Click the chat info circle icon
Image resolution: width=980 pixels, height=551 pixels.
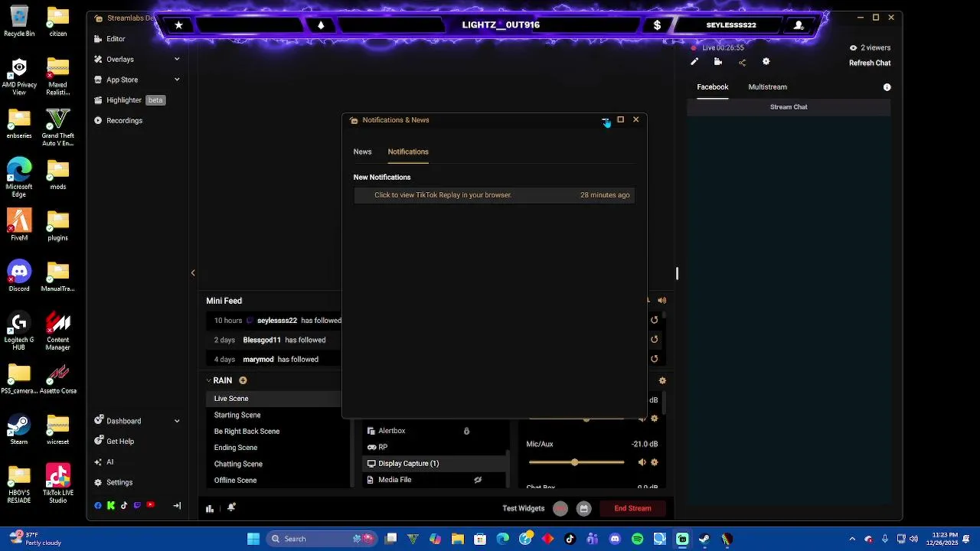(x=887, y=87)
